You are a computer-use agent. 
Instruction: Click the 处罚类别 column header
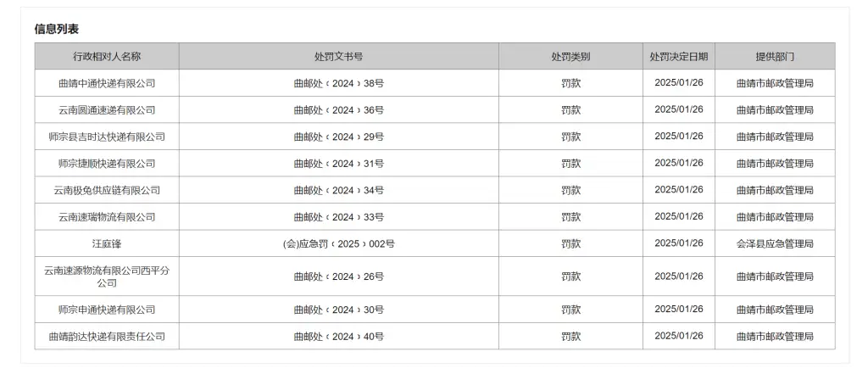[570, 57]
